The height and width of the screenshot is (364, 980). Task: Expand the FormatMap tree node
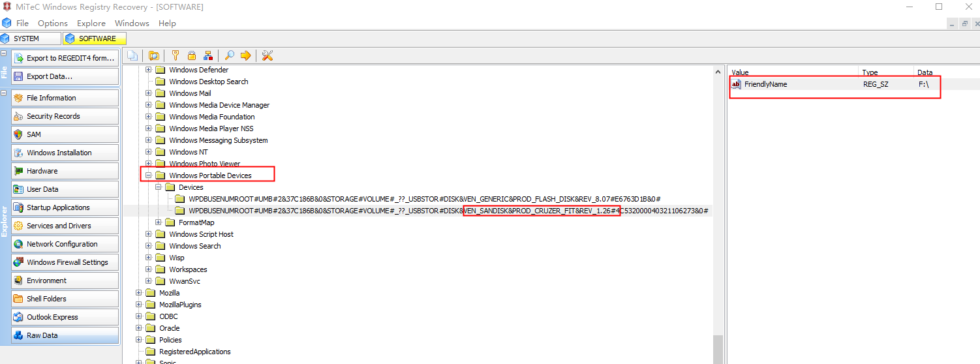pos(158,222)
